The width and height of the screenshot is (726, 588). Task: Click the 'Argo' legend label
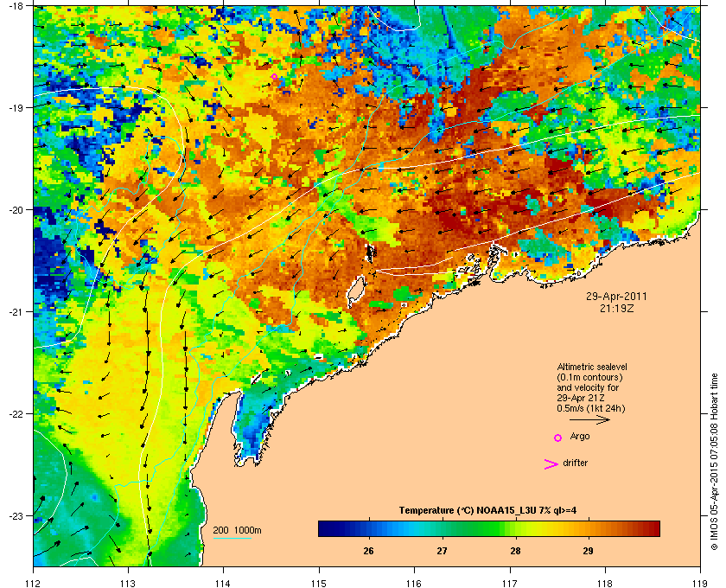pyautogui.click(x=580, y=437)
